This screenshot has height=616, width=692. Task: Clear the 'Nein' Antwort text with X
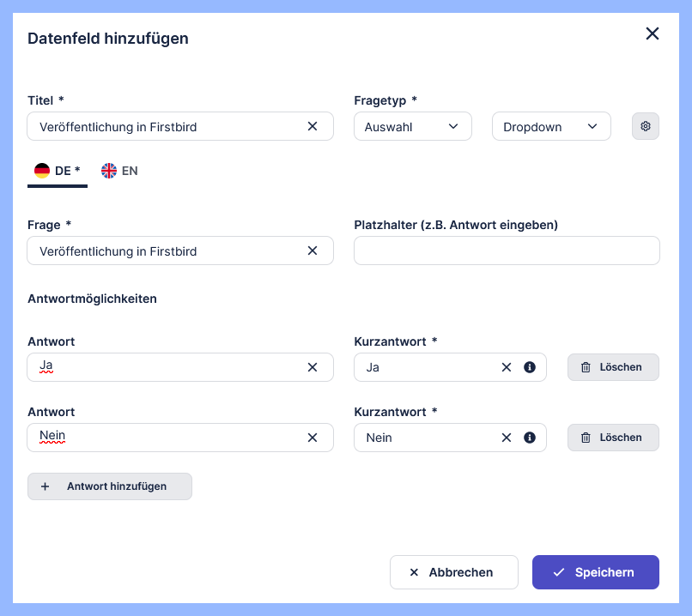pos(313,438)
